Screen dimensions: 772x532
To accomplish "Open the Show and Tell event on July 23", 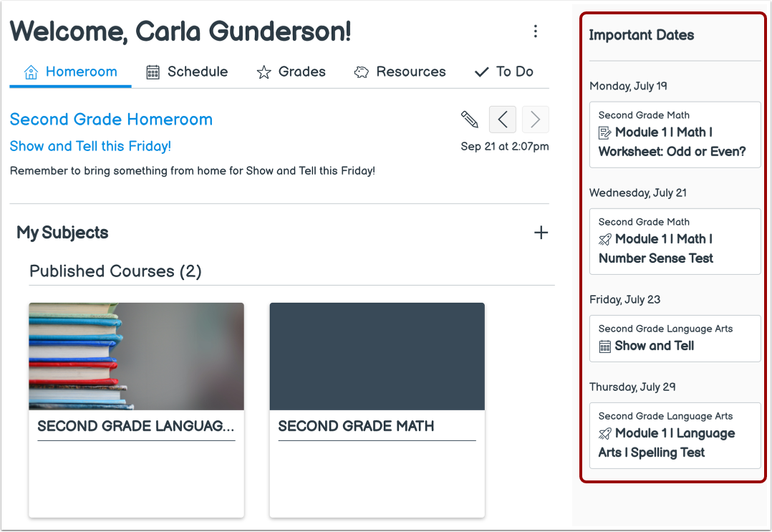I will [x=655, y=346].
